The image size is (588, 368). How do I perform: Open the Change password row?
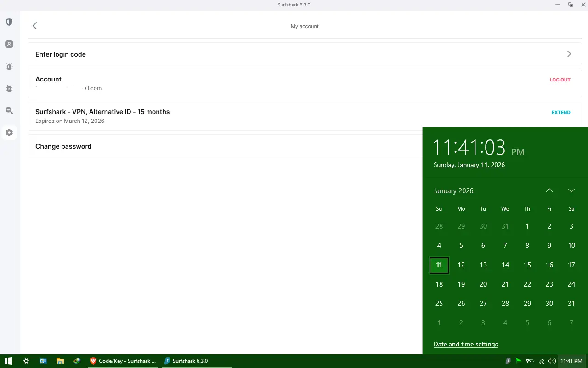pos(225,146)
